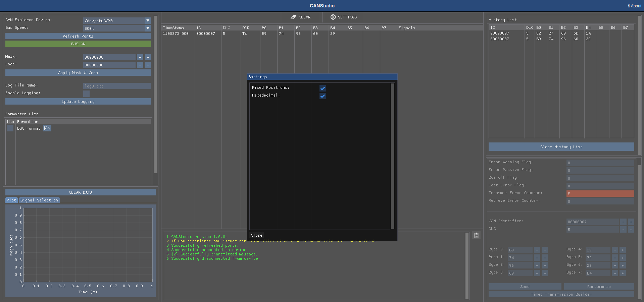Check the DBC Format use checkbox
Screen dimensions: 644x302
10,128
